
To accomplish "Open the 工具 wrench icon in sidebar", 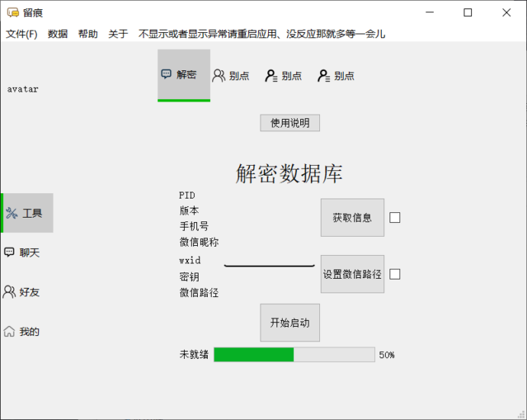I will (x=11, y=213).
